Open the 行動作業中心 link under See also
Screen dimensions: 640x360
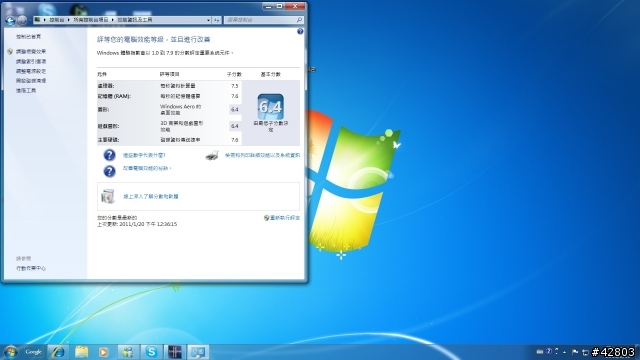(x=31, y=268)
